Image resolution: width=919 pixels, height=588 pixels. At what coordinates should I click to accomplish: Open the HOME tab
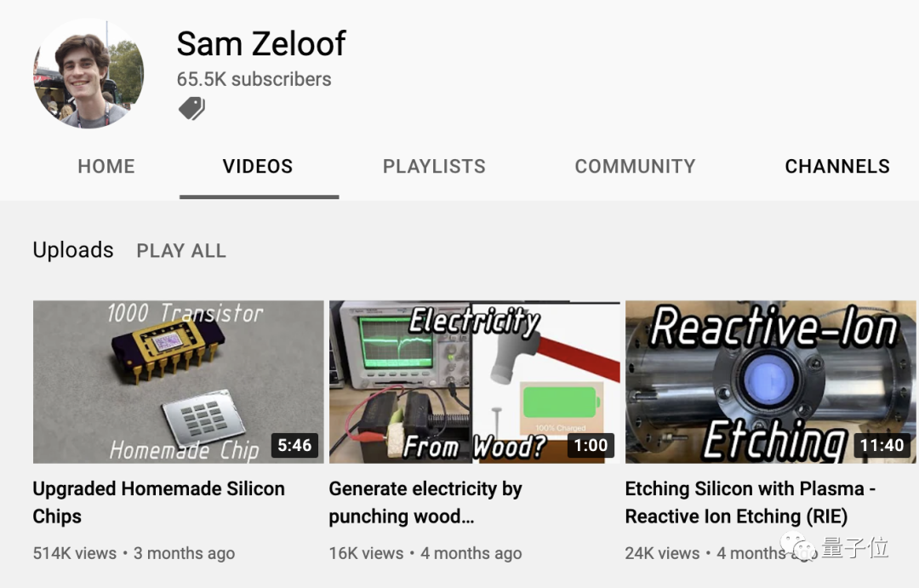(x=106, y=167)
